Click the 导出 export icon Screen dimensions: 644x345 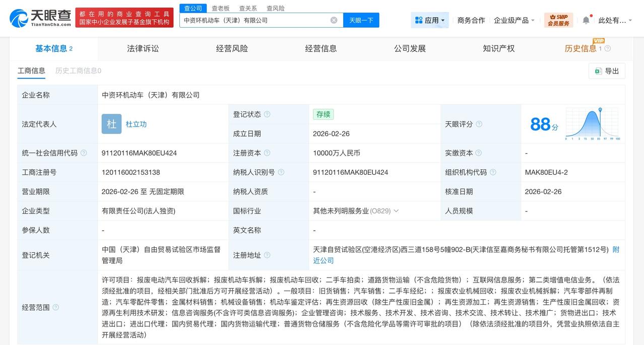pos(598,71)
